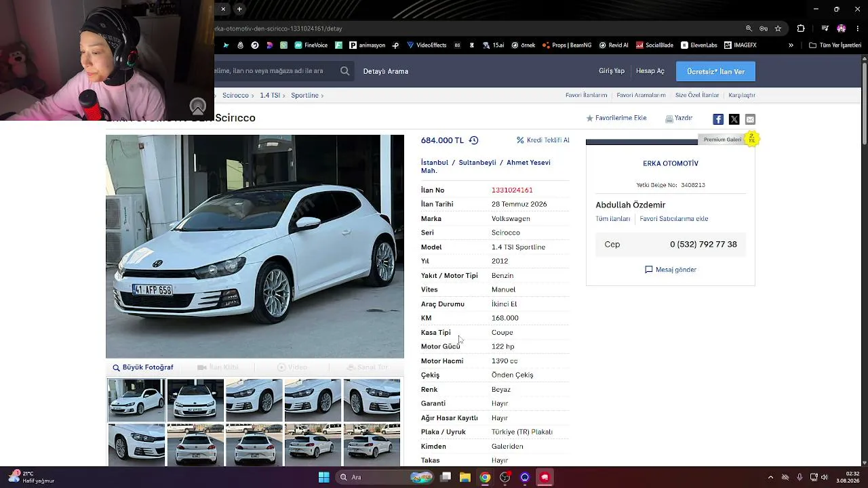Open Detaylı Arama
This screenshot has width=868, height=488.
click(x=386, y=71)
